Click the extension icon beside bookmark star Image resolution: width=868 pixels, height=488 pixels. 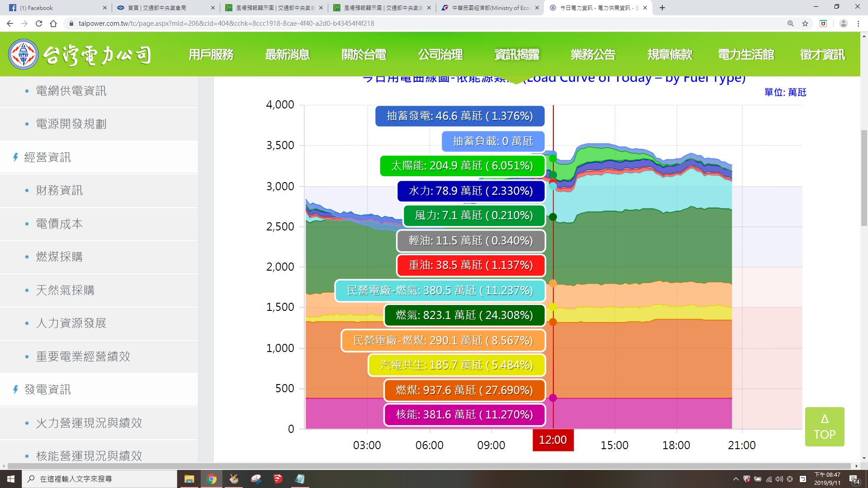point(823,23)
